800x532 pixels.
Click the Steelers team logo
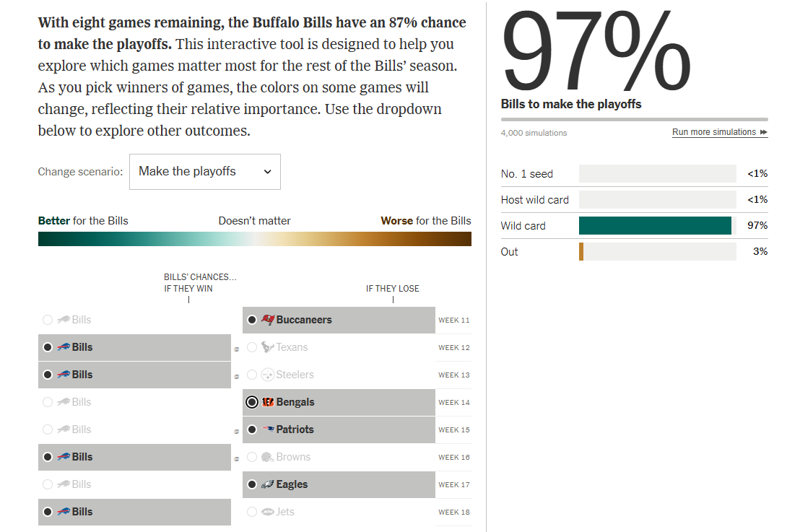point(267,375)
